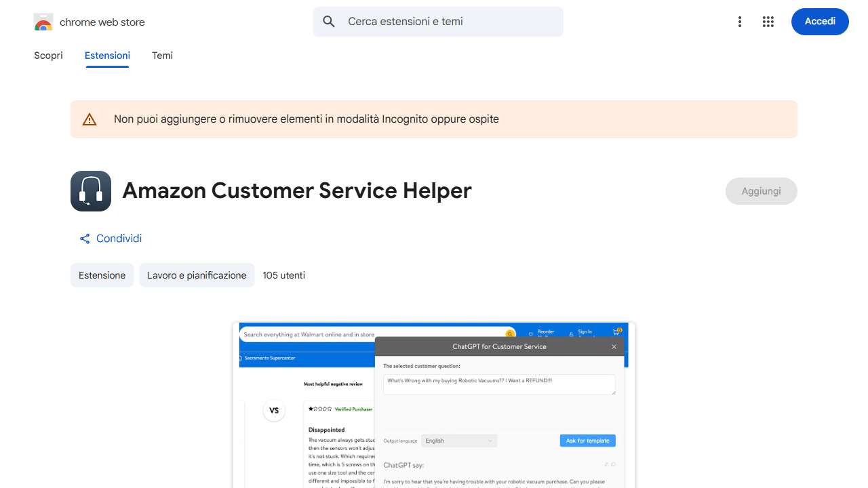Switch to the Scopri tab

pyautogui.click(x=48, y=56)
